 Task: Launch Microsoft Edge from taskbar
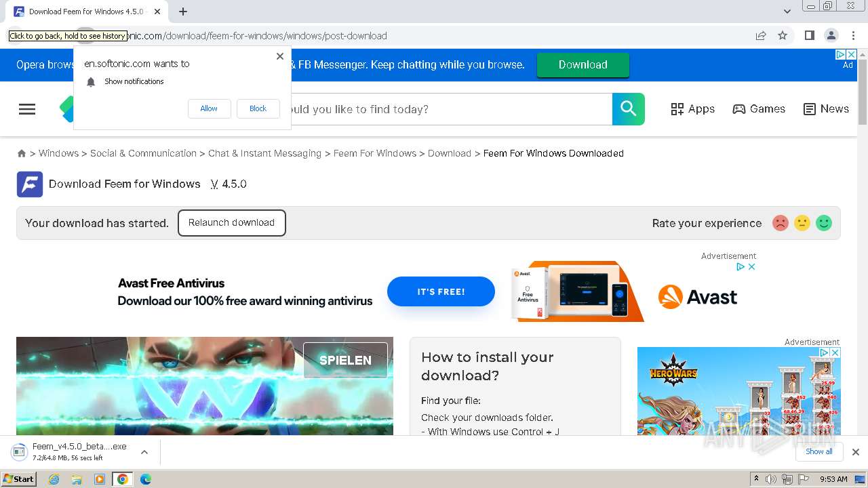tap(146, 479)
